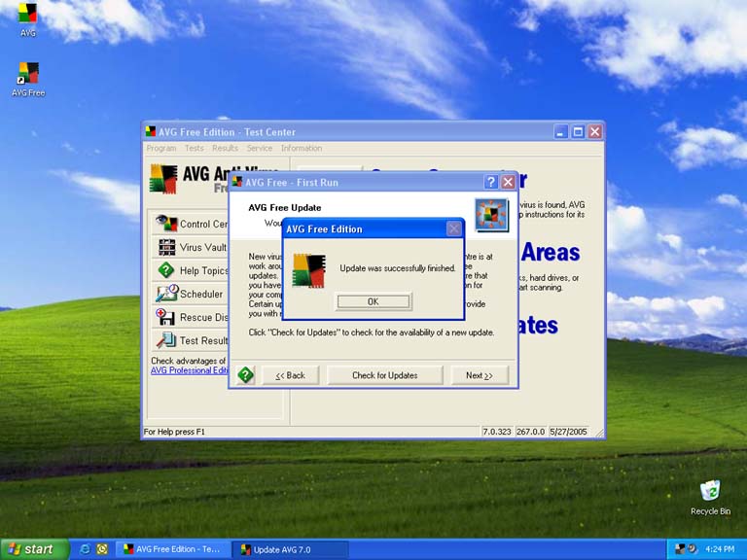The height and width of the screenshot is (560, 747).
Task: Open the Test Results icon
Action: point(166,340)
